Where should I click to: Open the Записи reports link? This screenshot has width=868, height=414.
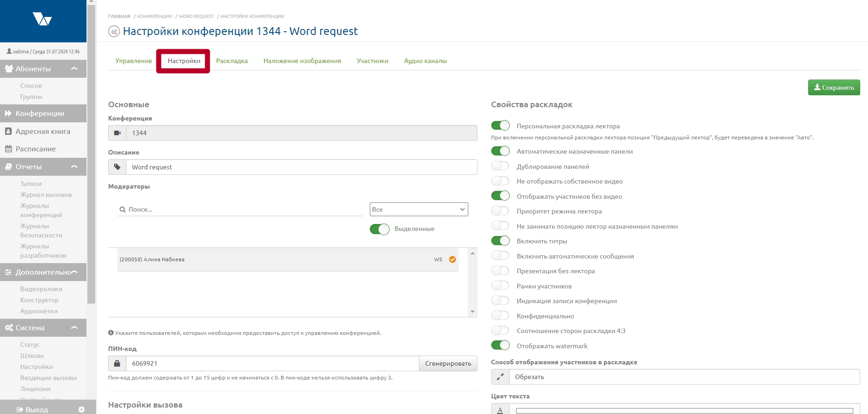pos(31,184)
